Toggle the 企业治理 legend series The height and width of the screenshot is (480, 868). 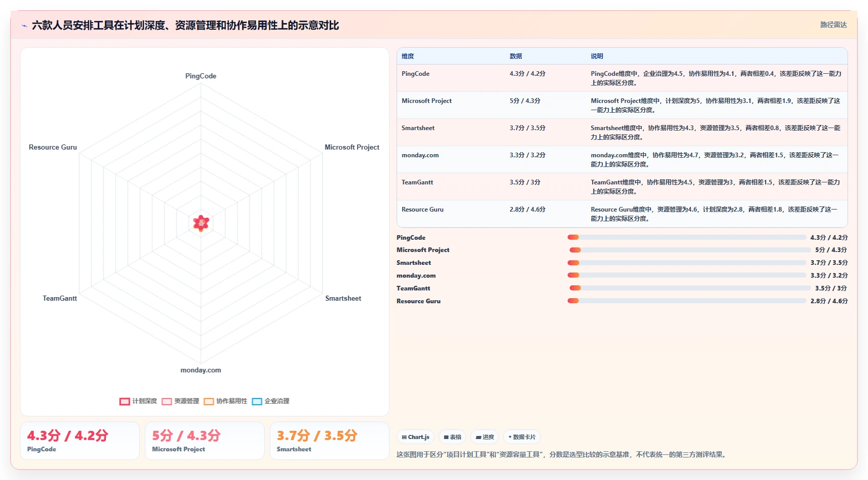(x=270, y=401)
